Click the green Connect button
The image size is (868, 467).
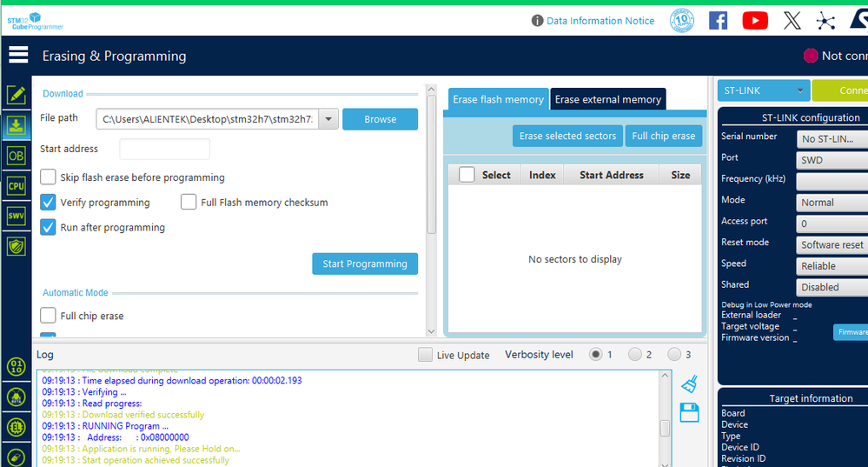840,90
